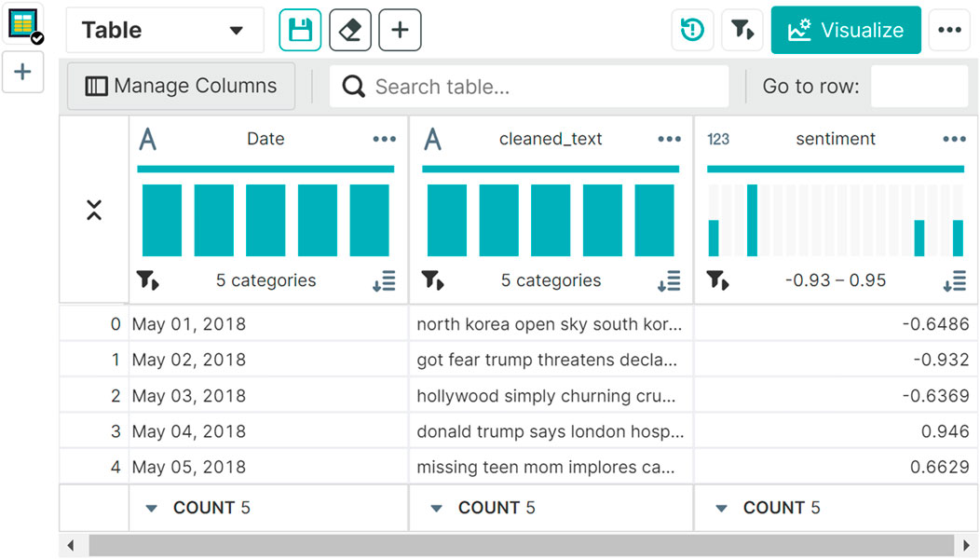
Task: Open Manage Columns
Action: click(182, 86)
